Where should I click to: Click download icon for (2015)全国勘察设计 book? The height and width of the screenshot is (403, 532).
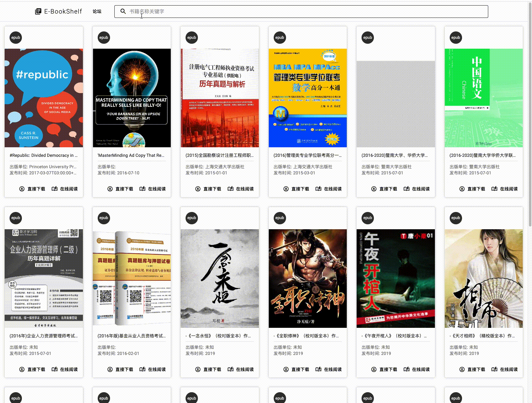tap(198, 189)
